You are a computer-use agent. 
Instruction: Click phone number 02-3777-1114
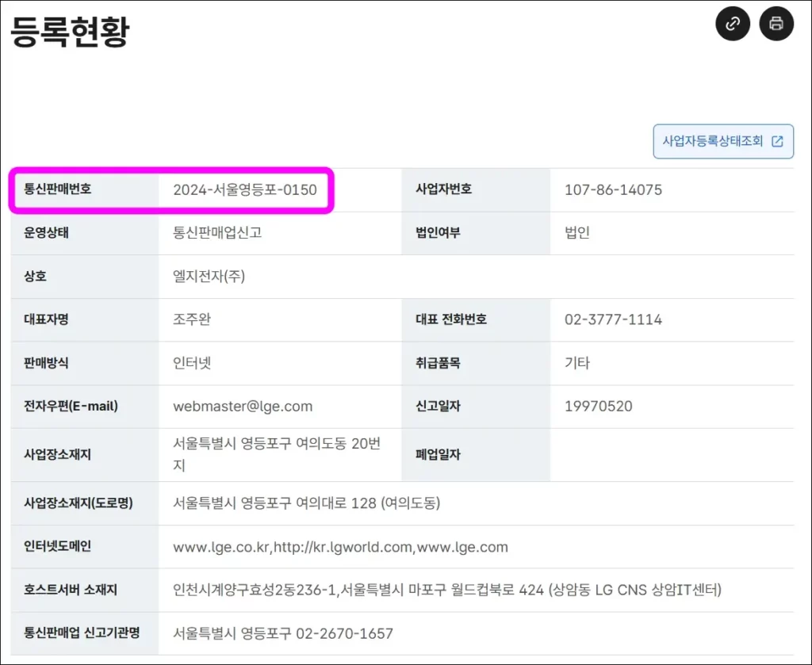[613, 319]
